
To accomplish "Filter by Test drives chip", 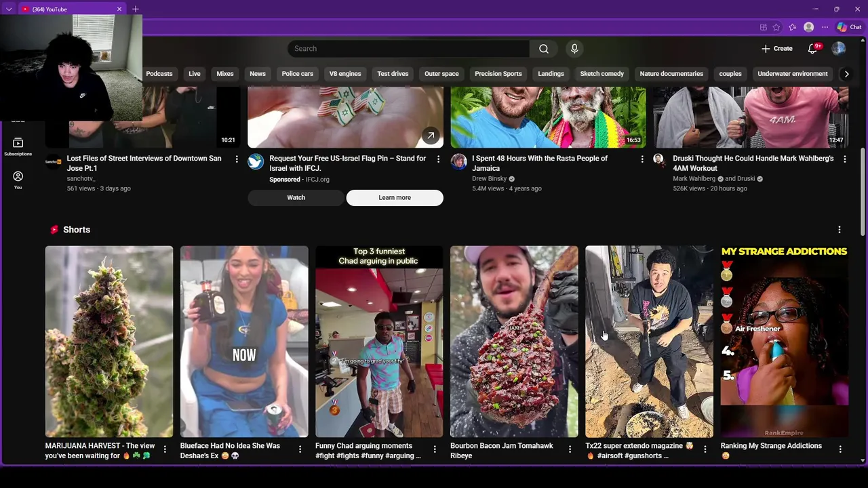I will click(x=393, y=74).
